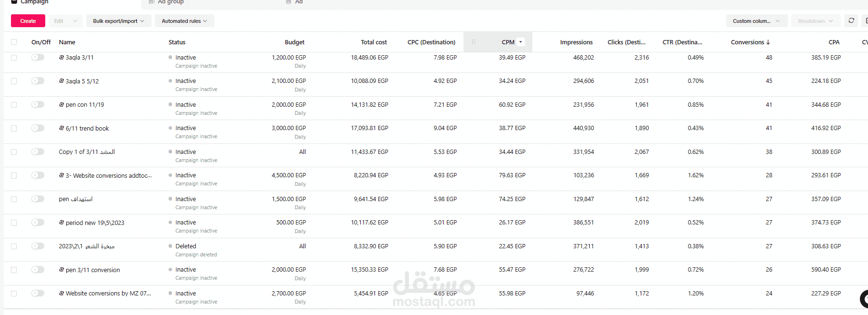Image resolution: width=868 pixels, height=315 pixels.
Task: Click the refresh data icon
Action: (x=851, y=20)
